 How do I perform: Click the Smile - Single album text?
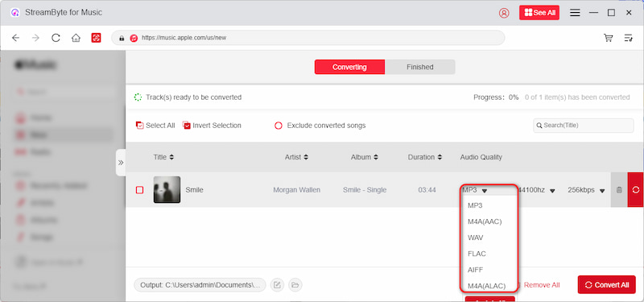365,190
